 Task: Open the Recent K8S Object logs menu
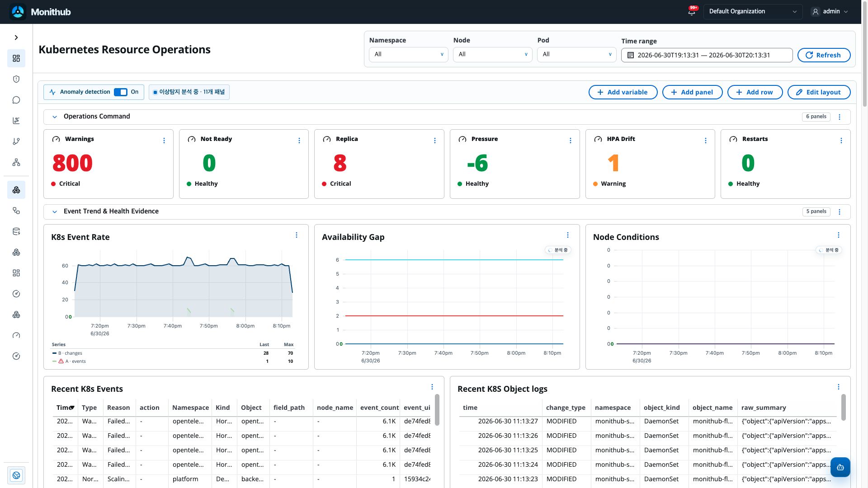point(839,387)
